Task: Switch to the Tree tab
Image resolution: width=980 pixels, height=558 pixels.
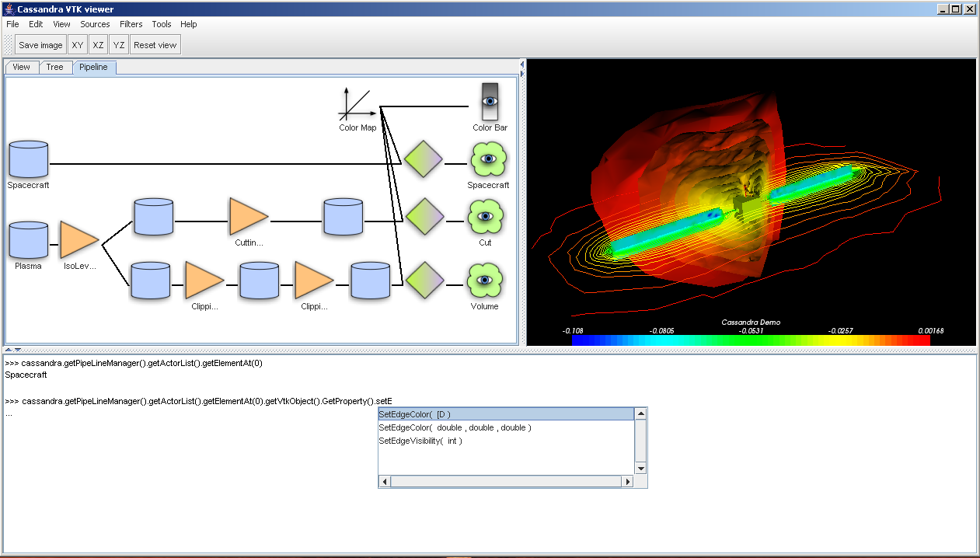Action: 54,67
